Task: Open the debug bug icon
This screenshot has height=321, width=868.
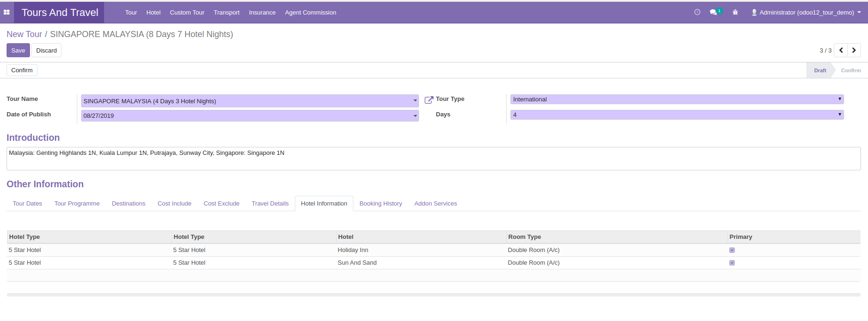Action: tap(735, 13)
